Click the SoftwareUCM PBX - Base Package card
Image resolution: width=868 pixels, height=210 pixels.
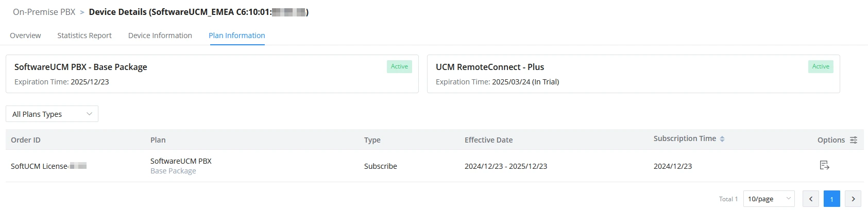click(212, 74)
